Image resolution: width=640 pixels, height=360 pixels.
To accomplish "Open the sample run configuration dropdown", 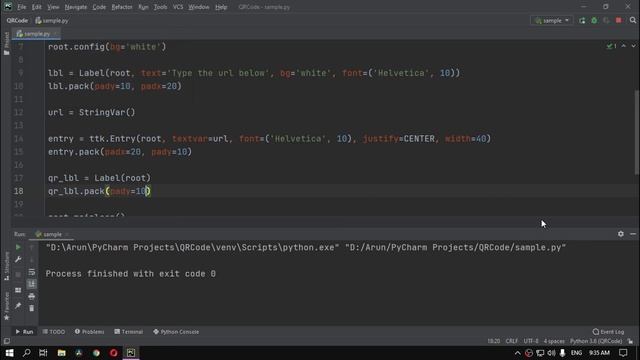I will (552, 20).
